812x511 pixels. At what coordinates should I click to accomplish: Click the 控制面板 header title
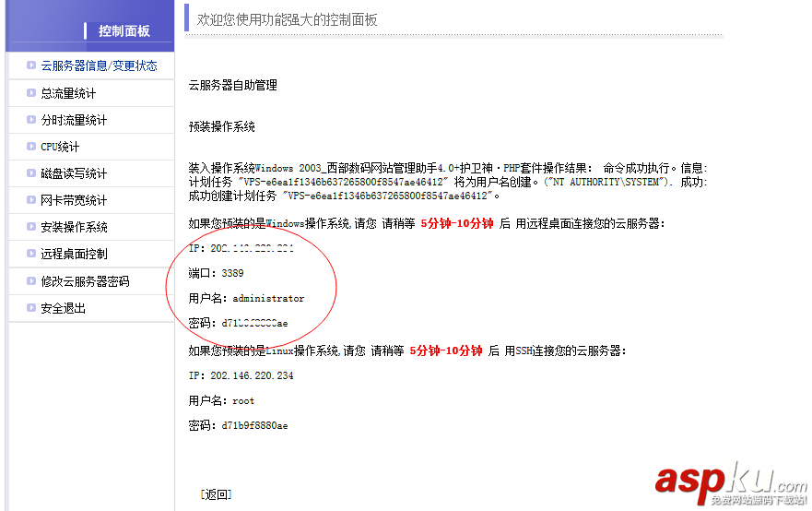[x=124, y=31]
